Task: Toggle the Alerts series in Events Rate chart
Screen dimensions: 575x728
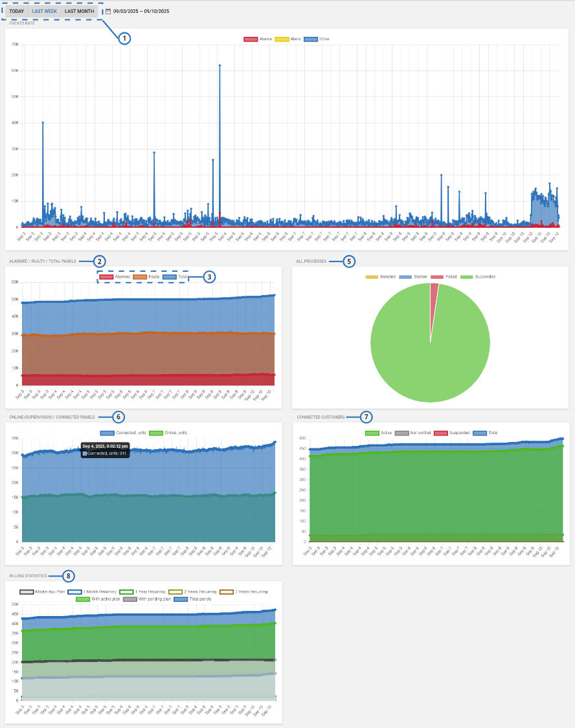Action: pyautogui.click(x=282, y=39)
